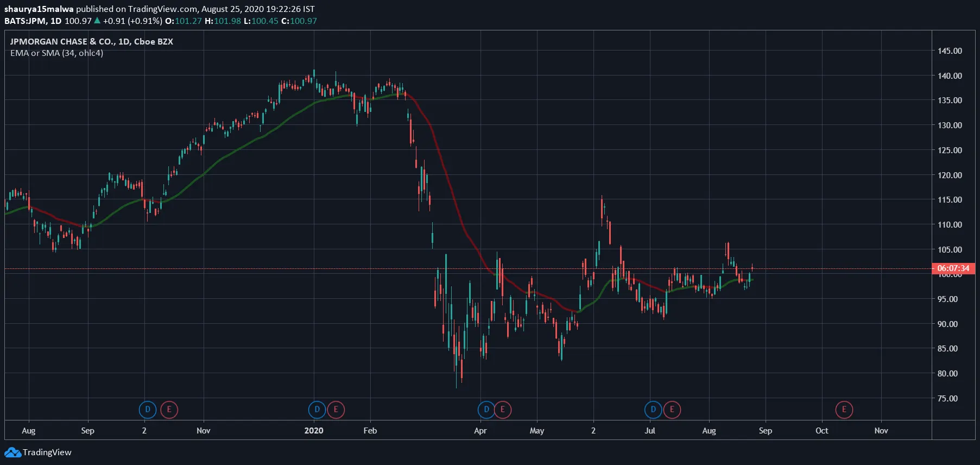Click the Oct label on time axis
The height and width of the screenshot is (465, 980).
pos(822,430)
